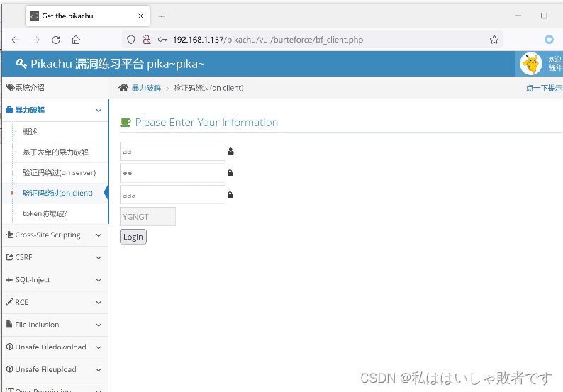Click the browser address bar URL
This screenshot has height=392, width=563.
pyautogui.click(x=268, y=40)
